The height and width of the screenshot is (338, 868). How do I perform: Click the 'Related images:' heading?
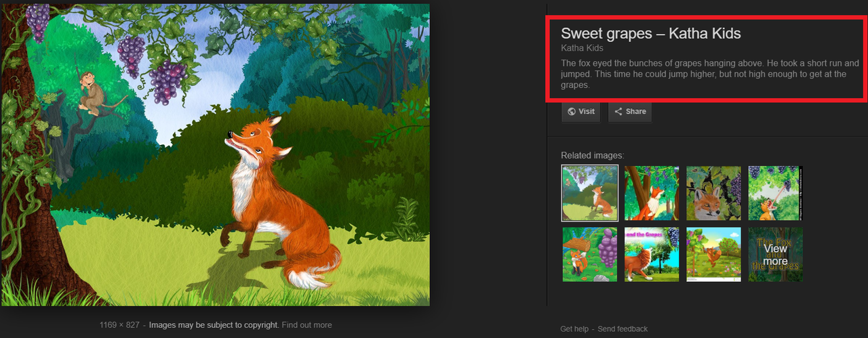coord(593,155)
